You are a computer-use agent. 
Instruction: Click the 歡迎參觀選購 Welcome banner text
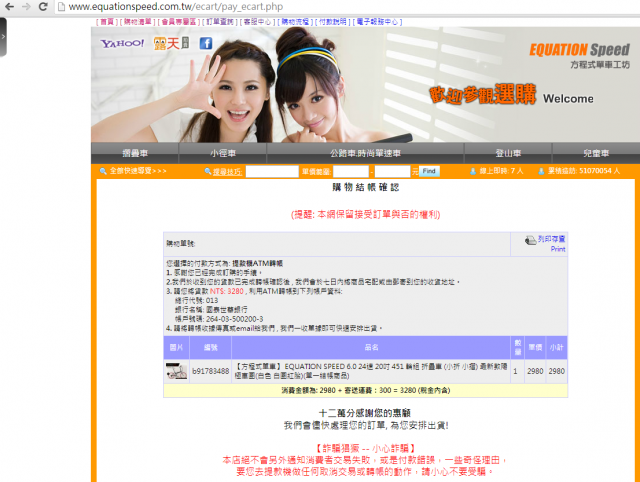pos(511,95)
